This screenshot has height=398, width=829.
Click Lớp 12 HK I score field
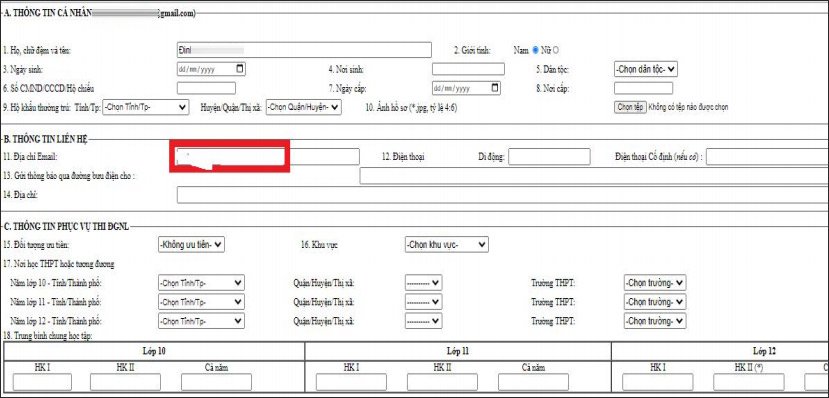pos(657,382)
